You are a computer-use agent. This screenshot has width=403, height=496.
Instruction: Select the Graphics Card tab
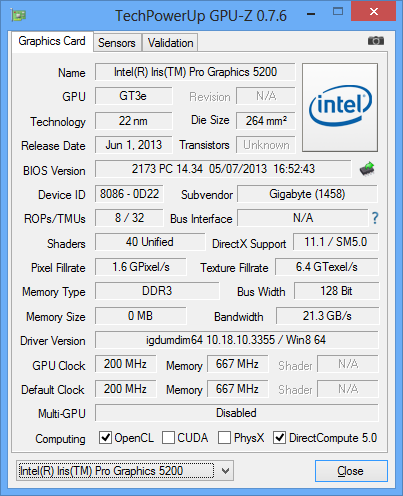point(52,41)
